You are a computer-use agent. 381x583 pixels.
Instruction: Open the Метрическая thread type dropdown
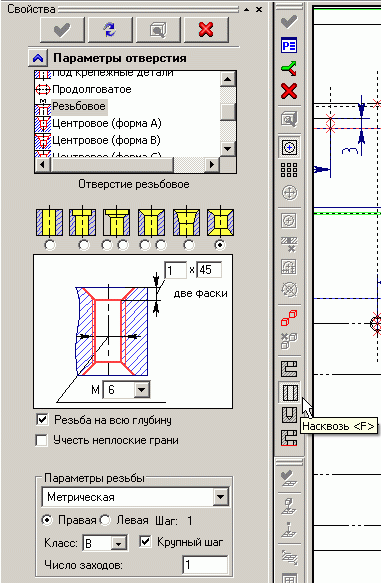click(220, 497)
